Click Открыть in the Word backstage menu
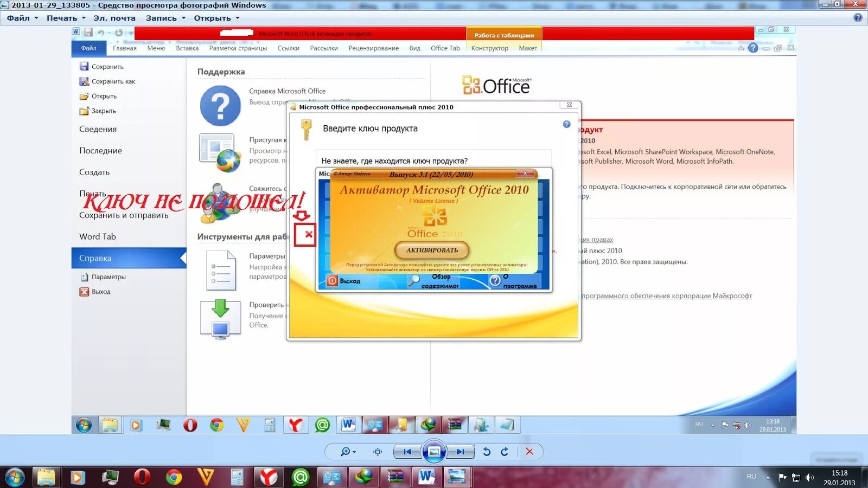The width and height of the screenshot is (868, 488). pos(98,96)
